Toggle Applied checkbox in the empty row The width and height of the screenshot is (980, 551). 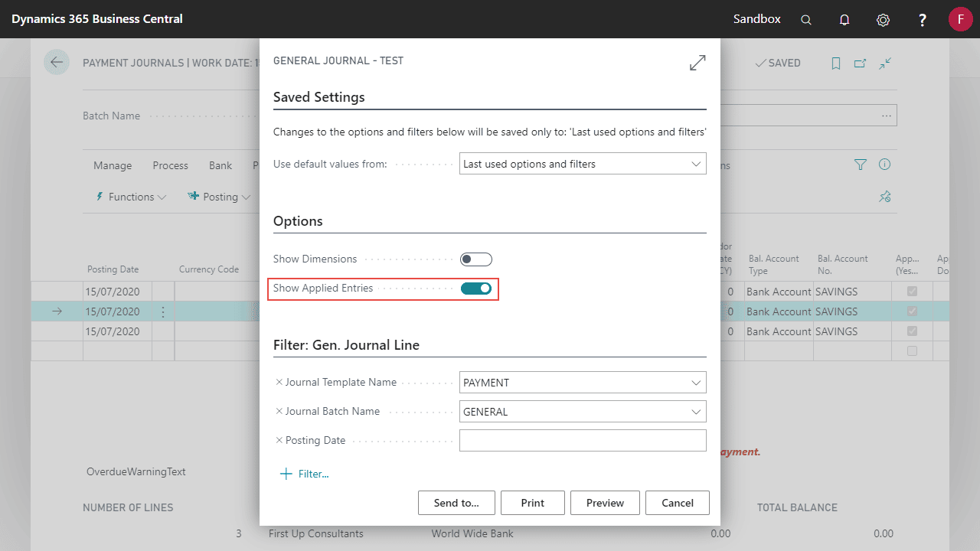pos(912,351)
